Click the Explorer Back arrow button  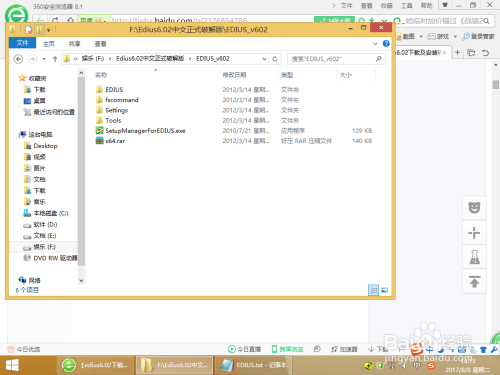(x=18, y=59)
